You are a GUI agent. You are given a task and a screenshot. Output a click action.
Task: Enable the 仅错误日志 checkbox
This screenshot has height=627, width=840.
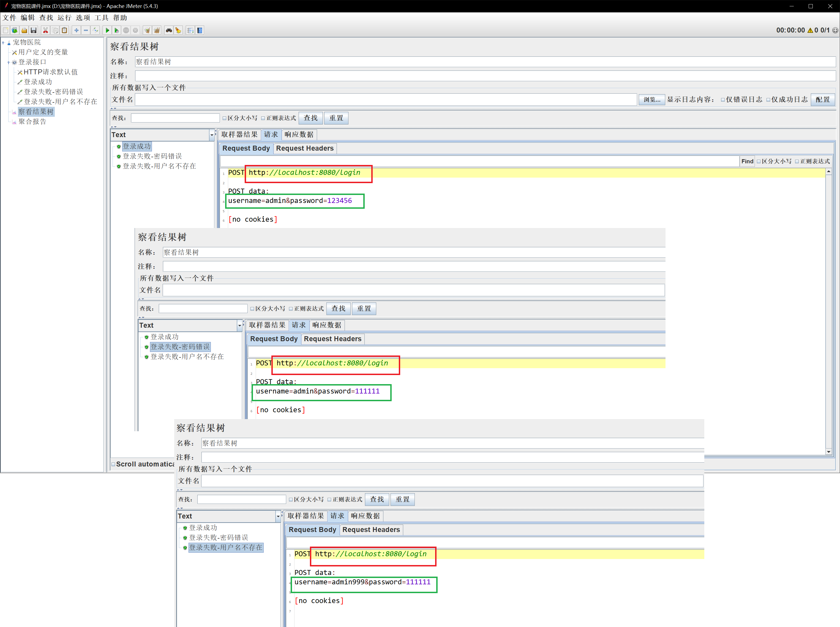coord(723,100)
